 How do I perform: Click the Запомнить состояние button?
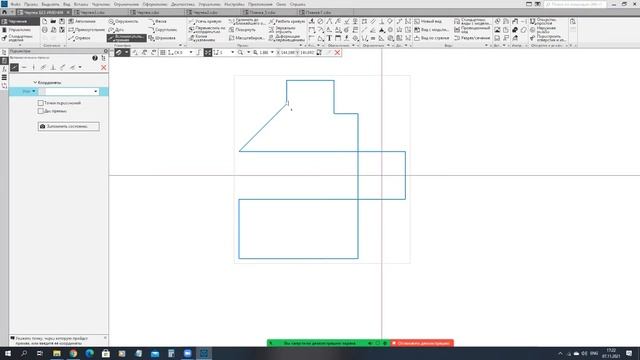click(69, 127)
